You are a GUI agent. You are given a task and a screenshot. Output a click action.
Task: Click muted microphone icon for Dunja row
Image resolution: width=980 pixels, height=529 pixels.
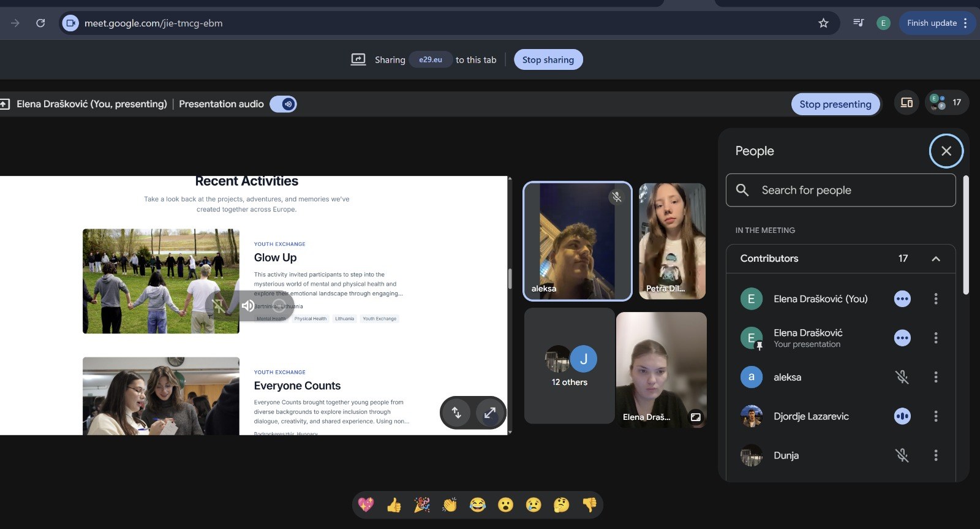[x=902, y=455]
